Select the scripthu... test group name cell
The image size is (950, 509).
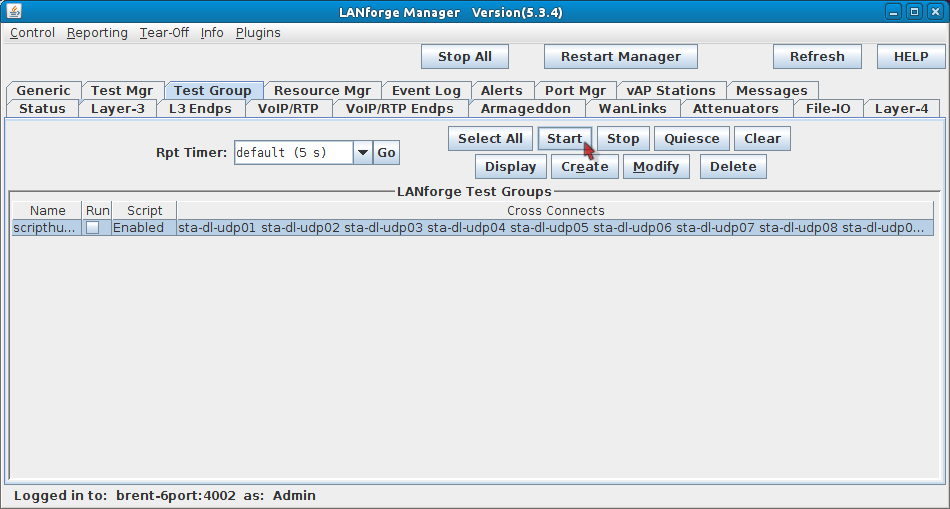(47, 228)
